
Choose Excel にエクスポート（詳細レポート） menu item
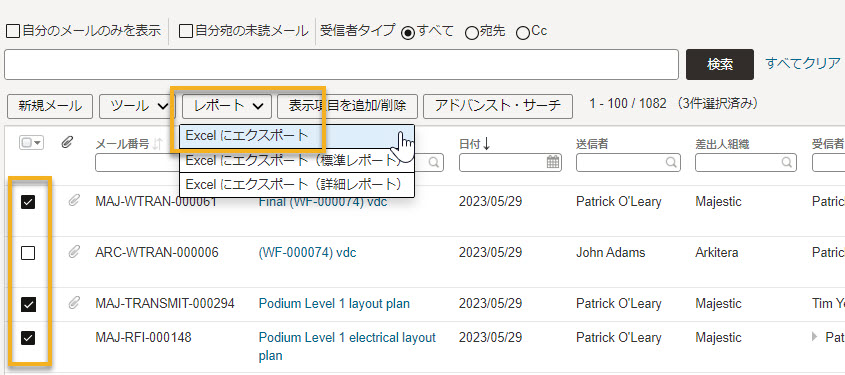point(296,185)
